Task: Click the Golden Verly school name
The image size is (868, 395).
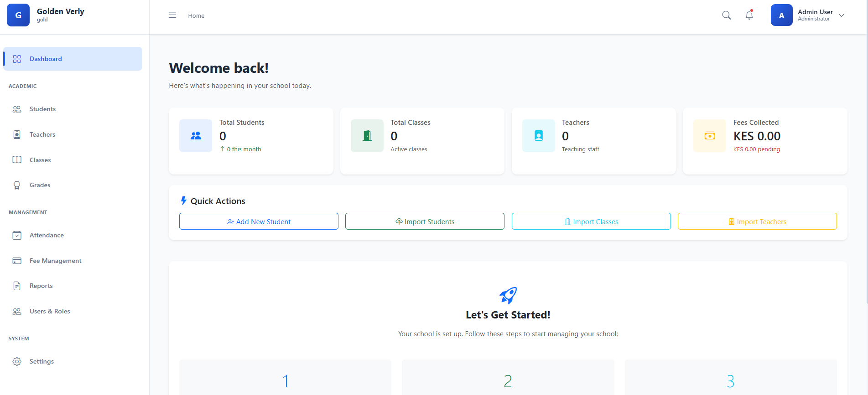Action: click(x=61, y=11)
